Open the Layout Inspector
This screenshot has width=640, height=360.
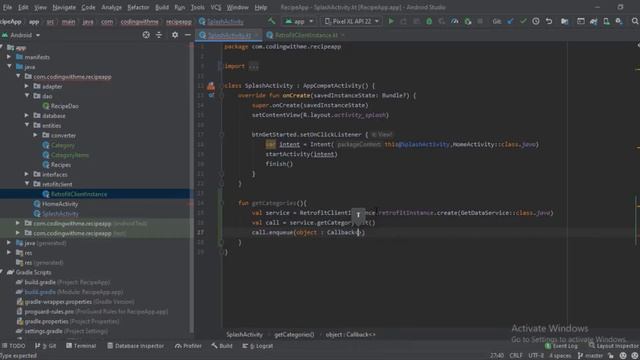pos(613,346)
